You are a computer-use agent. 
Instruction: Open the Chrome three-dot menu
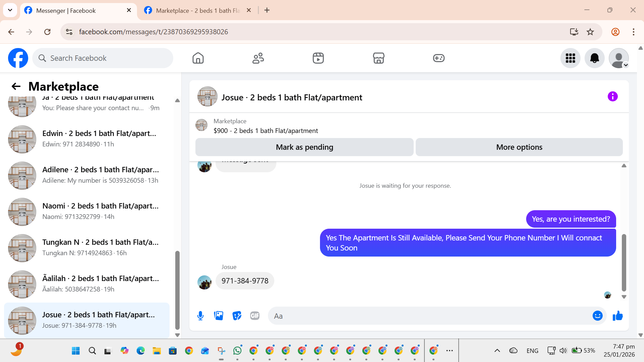(x=633, y=32)
